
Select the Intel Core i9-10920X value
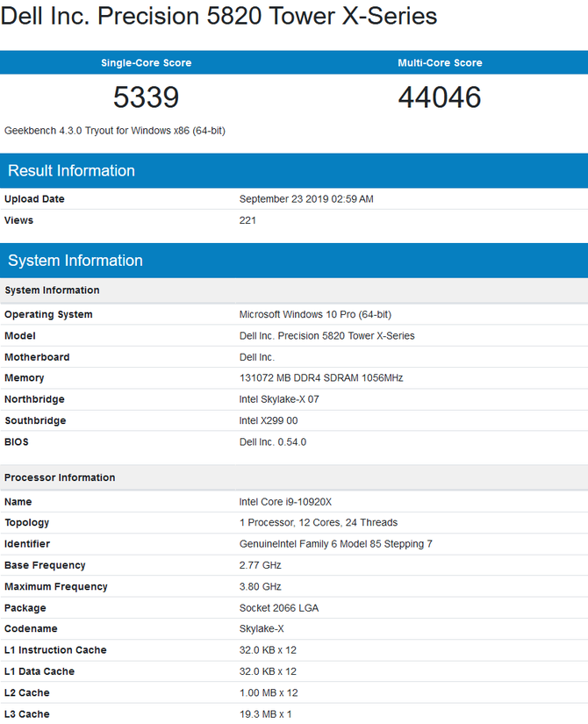[285, 502]
